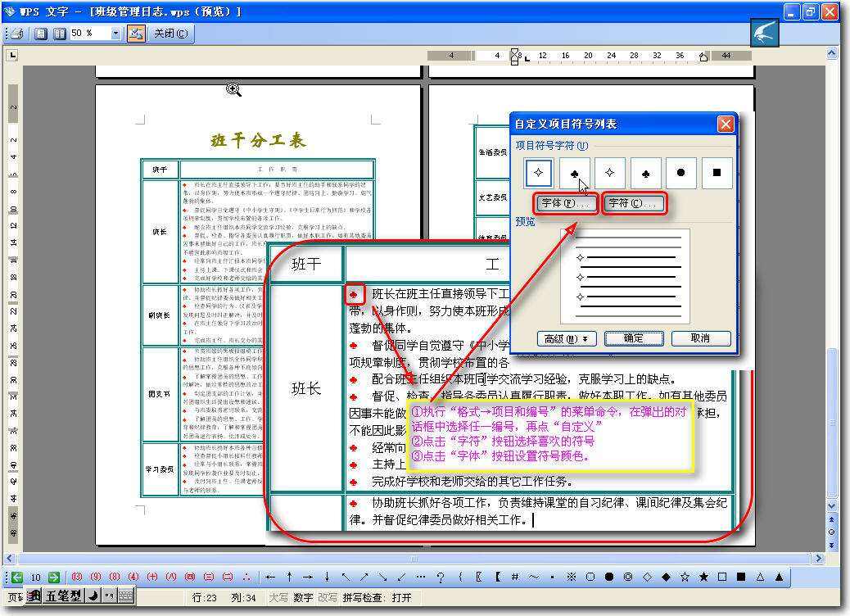Insert the red circled (4) symbol
Viewport: 850px width, 616px height.
133,577
